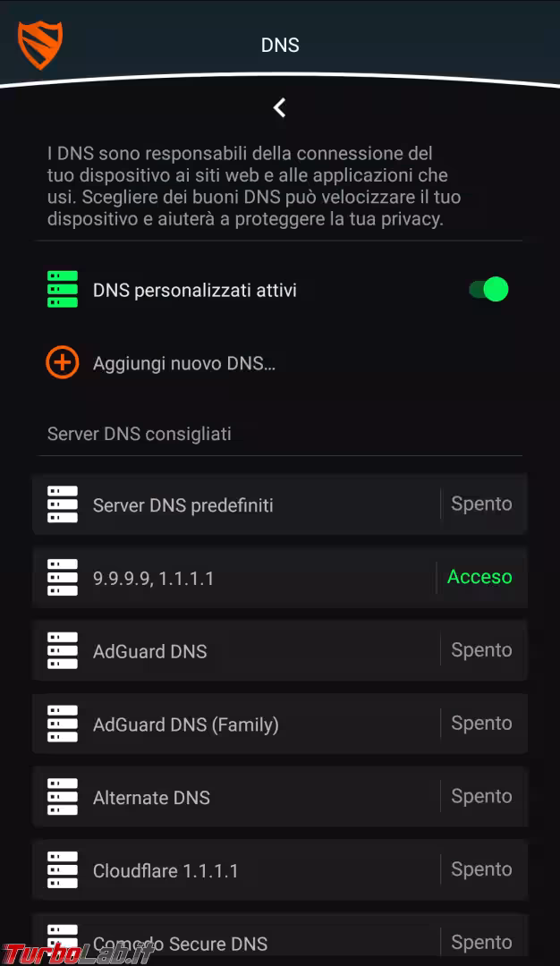This screenshot has height=966, width=560.
Task: Enable Alternate DNS by tapping Spento
Action: pos(481,796)
